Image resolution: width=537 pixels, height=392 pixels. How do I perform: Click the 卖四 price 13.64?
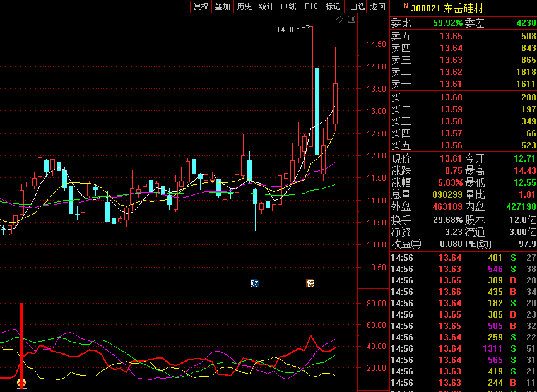[x=451, y=48]
